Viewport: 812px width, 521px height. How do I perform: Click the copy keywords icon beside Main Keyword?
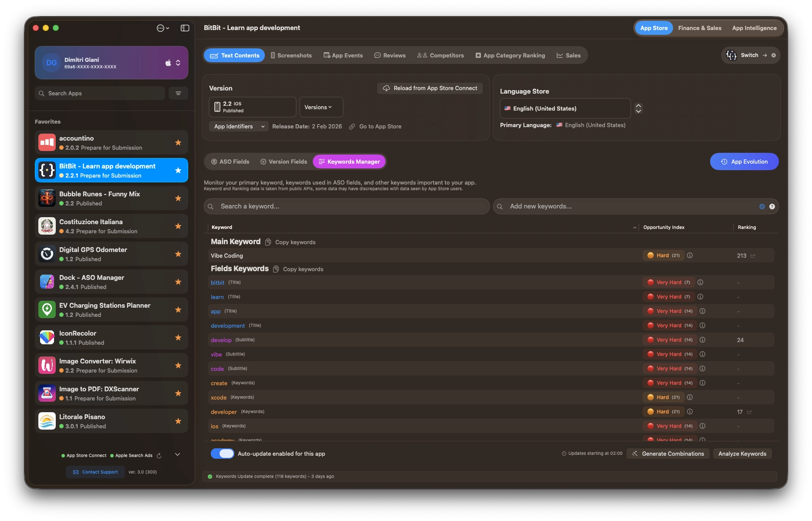click(268, 242)
